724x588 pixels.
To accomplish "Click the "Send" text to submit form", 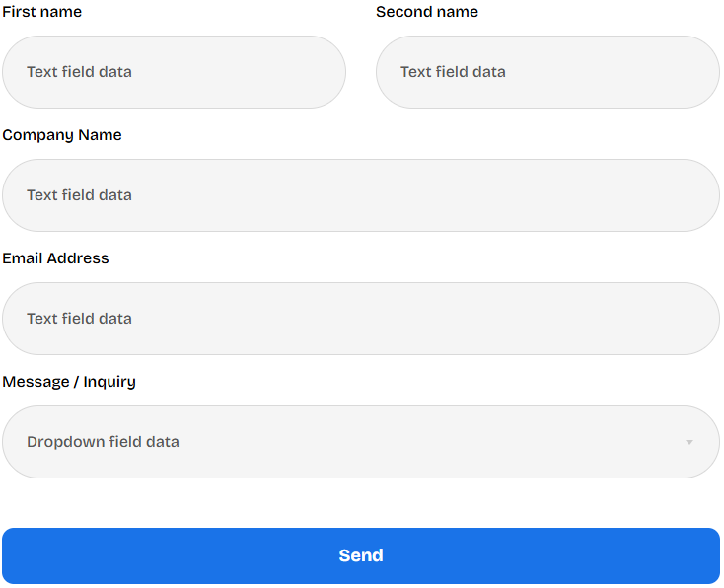I will pyautogui.click(x=361, y=555).
